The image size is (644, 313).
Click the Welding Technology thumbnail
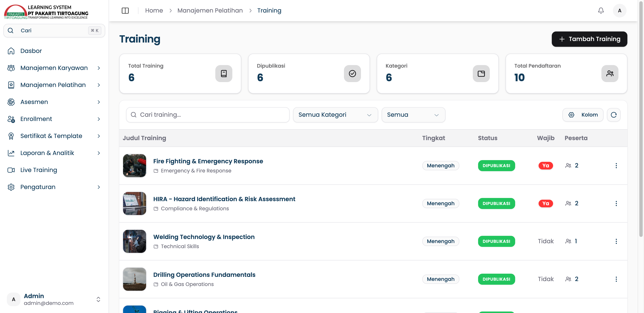pos(135,241)
